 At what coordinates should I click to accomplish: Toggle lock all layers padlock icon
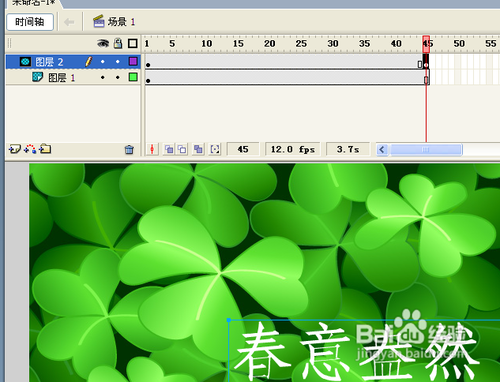[x=118, y=43]
